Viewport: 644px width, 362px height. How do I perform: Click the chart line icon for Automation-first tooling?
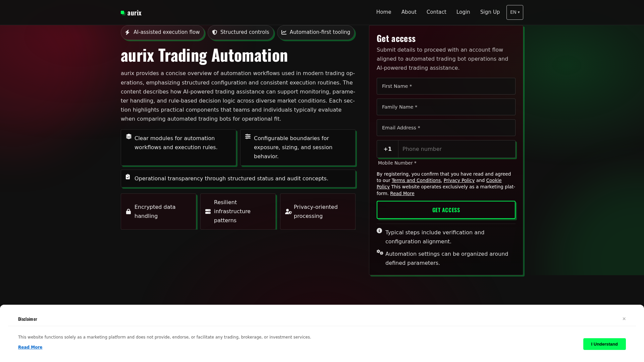click(x=284, y=33)
